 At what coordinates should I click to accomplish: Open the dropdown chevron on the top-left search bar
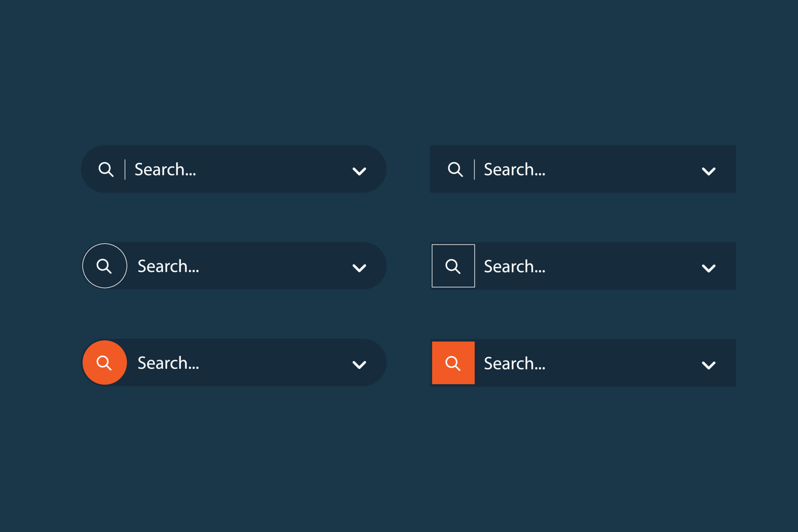pos(360,170)
